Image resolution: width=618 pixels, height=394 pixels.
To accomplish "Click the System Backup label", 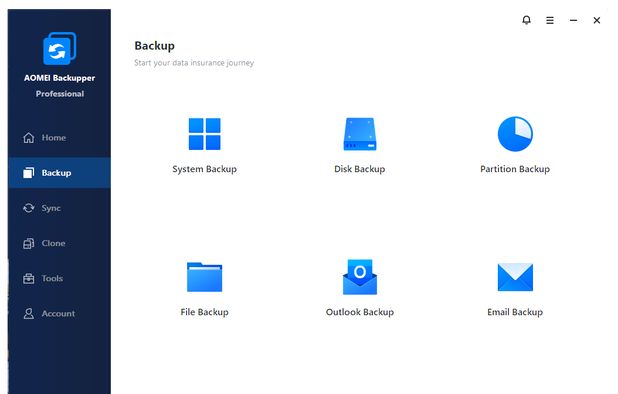I will tap(205, 169).
